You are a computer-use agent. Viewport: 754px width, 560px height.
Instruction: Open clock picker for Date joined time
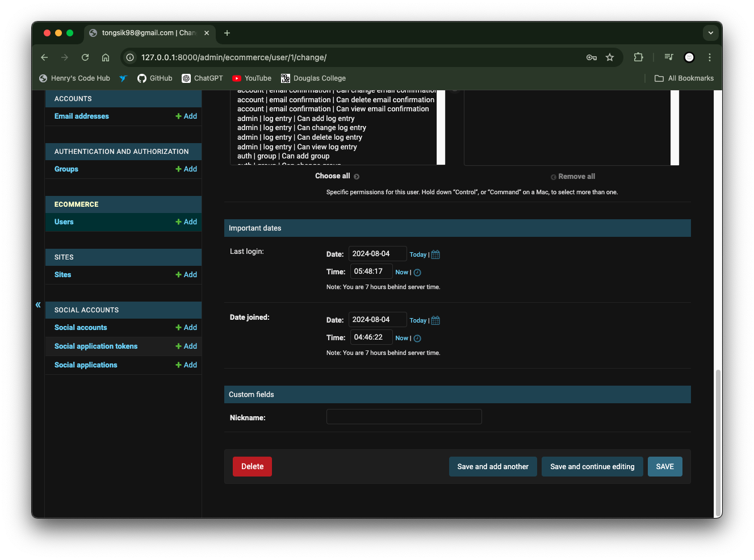[417, 338]
